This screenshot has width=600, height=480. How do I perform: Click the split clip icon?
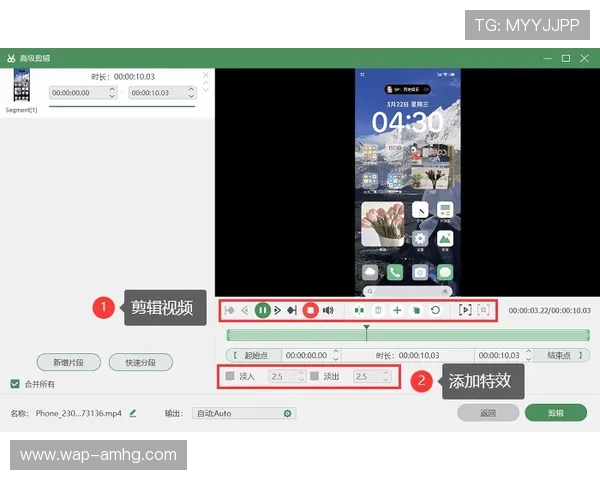pos(359,310)
